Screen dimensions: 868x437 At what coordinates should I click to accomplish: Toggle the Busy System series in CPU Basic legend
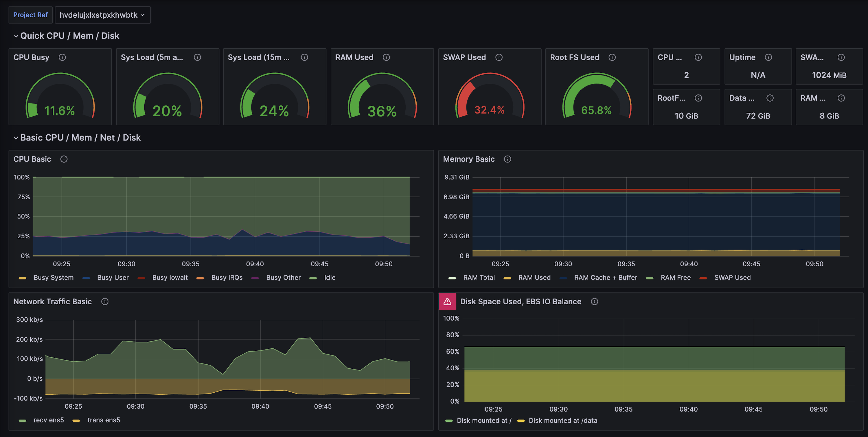(x=53, y=277)
